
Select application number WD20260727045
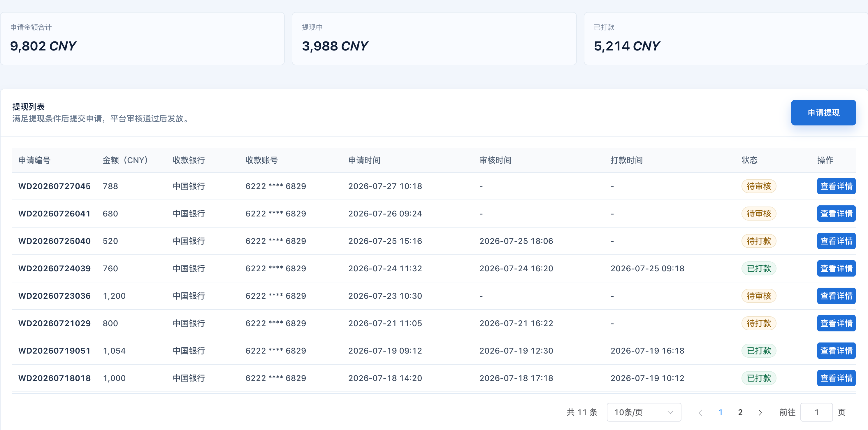click(x=54, y=186)
